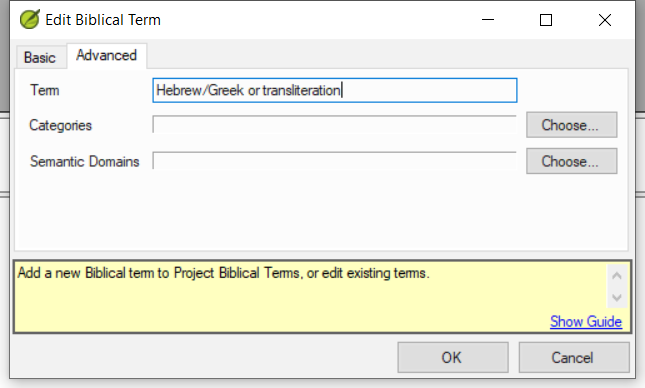Confirm with the OK button

pyautogui.click(x=452, y=358)
